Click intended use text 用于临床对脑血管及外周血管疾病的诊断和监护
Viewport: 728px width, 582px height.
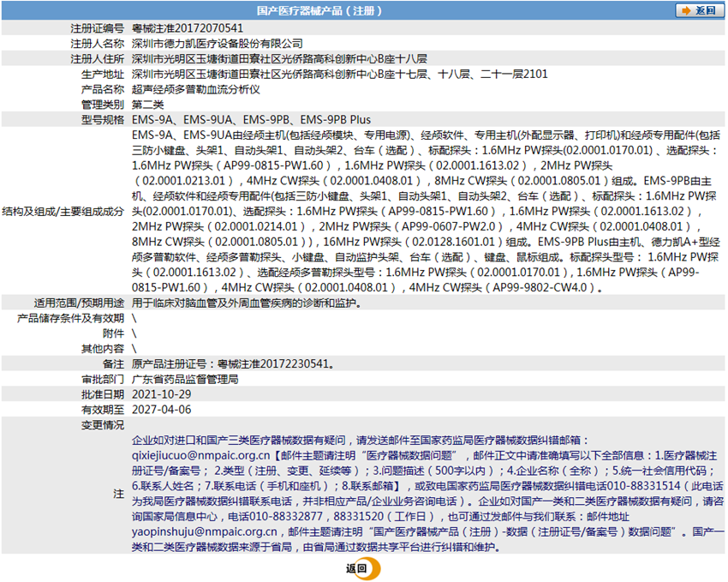pos(247,303)
